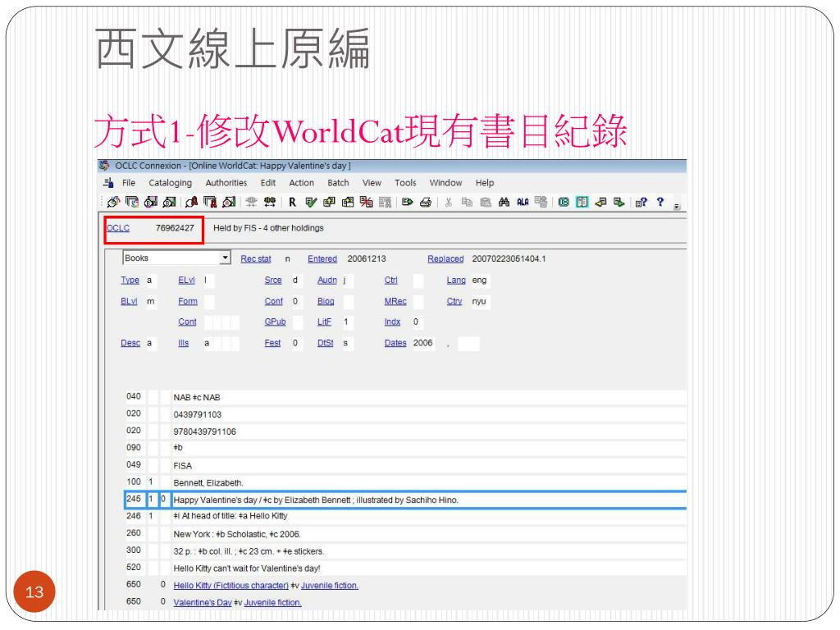Click the printer icon in toolbar
The image size is (840, 630).
pyautogui.click(x=426, y=202)
